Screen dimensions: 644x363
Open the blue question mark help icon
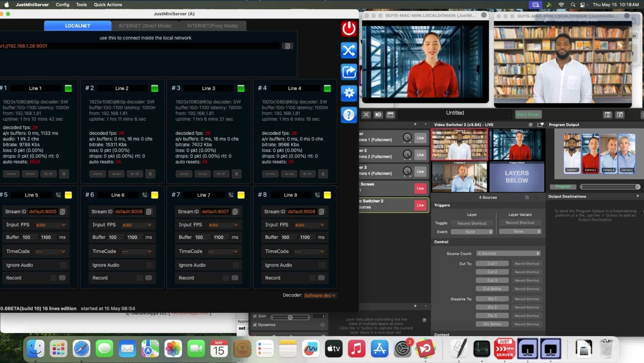(x=349, y=115)
